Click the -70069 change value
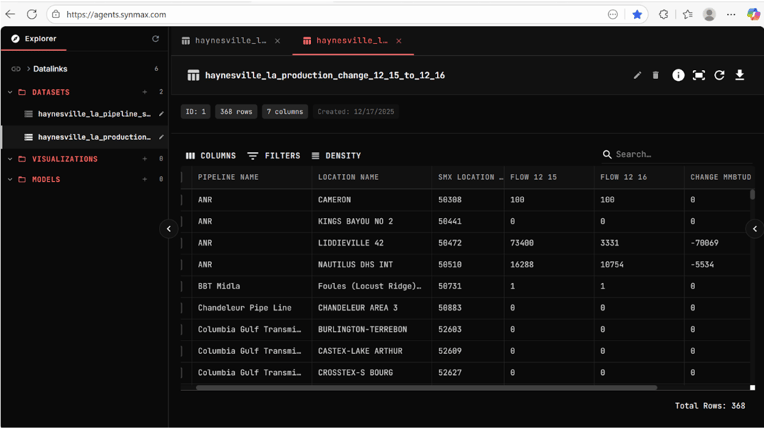 click(x=705, y=243)
